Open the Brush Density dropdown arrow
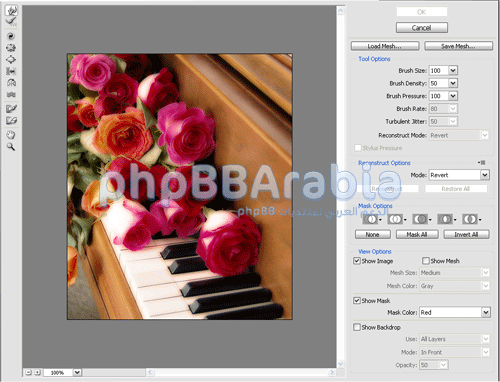 pyautogui.click(x=453, y=83)
